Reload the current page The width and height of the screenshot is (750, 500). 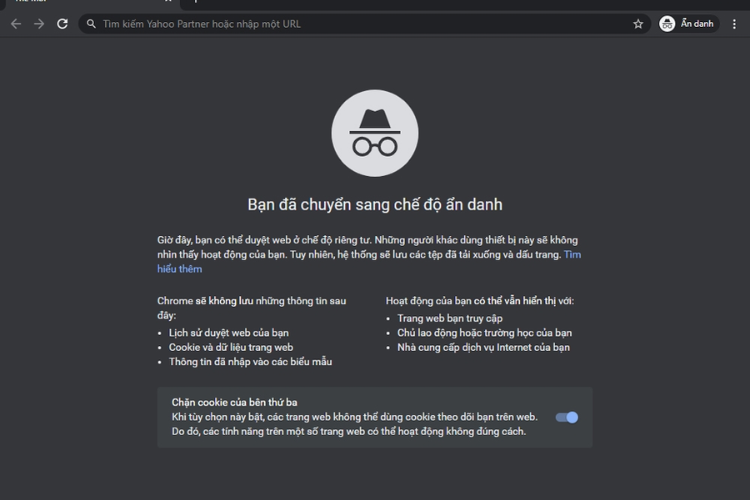pyautogui.click(x=62, y=24)
